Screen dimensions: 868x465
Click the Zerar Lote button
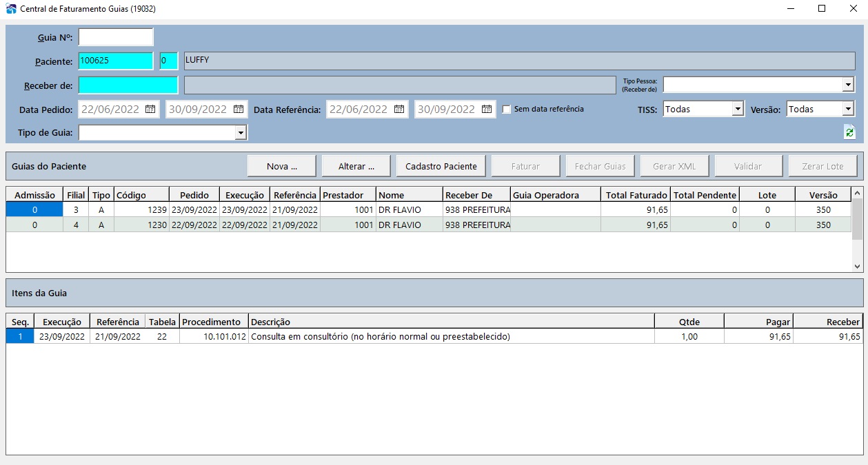(x=822, y=166)
